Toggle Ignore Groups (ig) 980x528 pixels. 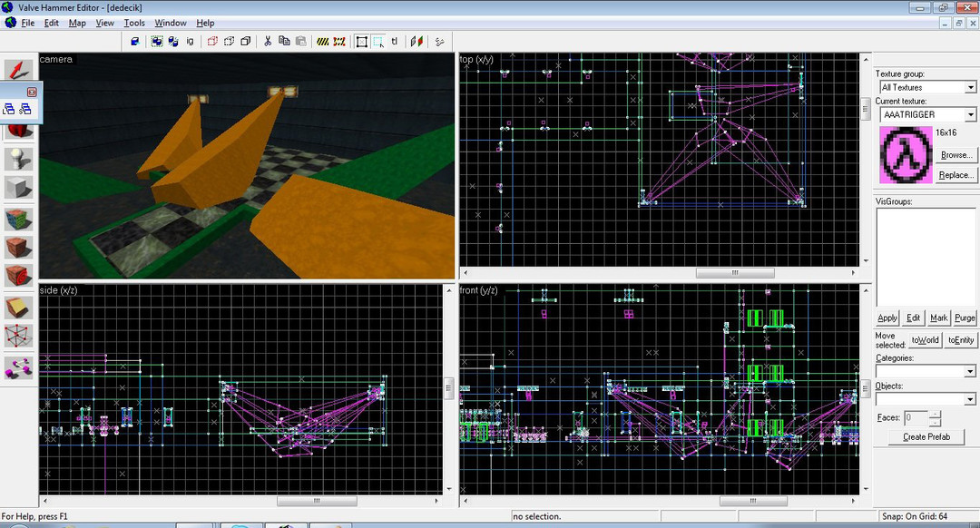coord(190,41)
